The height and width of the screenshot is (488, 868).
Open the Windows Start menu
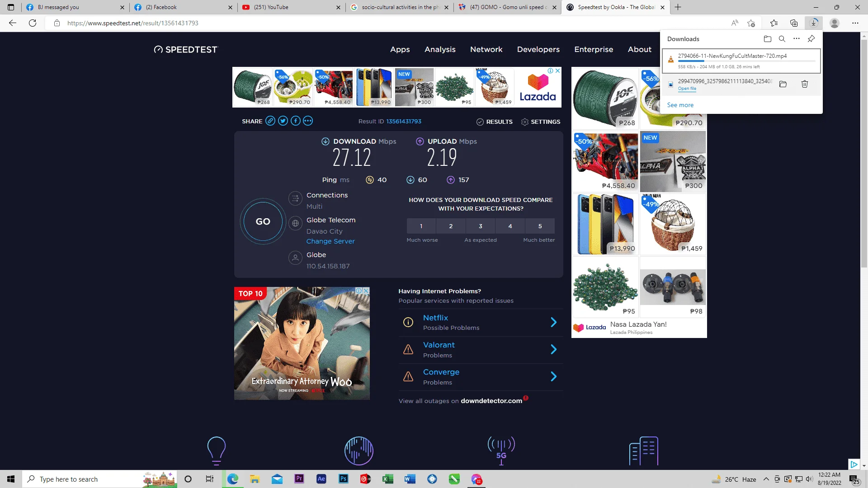(11, 479)
